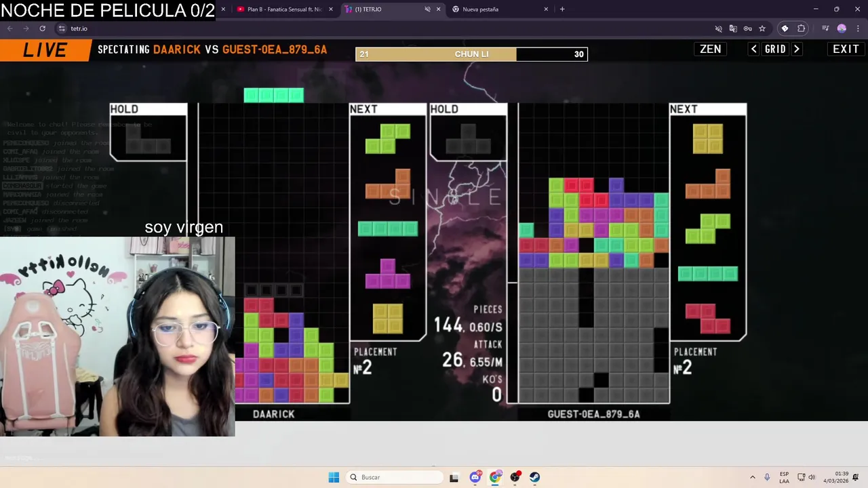Click the DAARICK player name label

273,414
